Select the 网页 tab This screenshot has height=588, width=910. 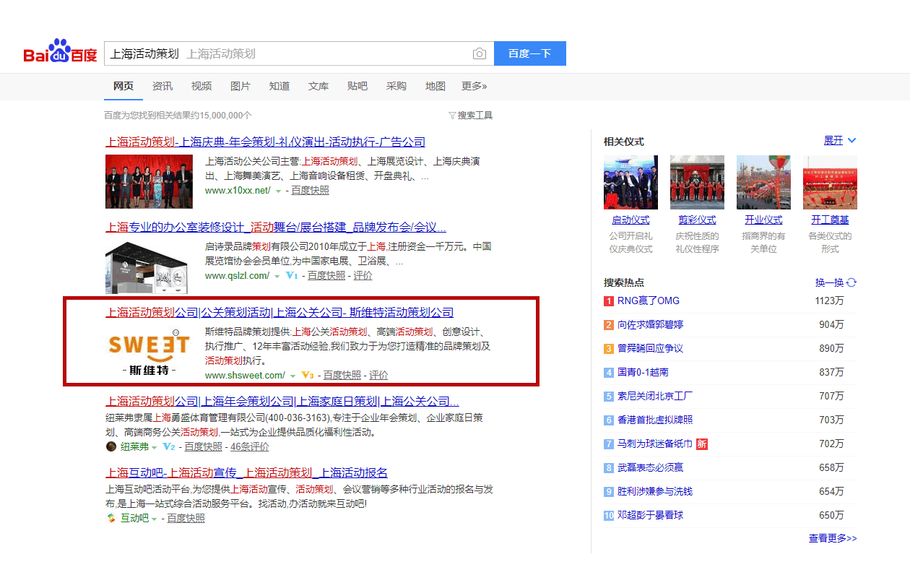(x=123, y=86)
